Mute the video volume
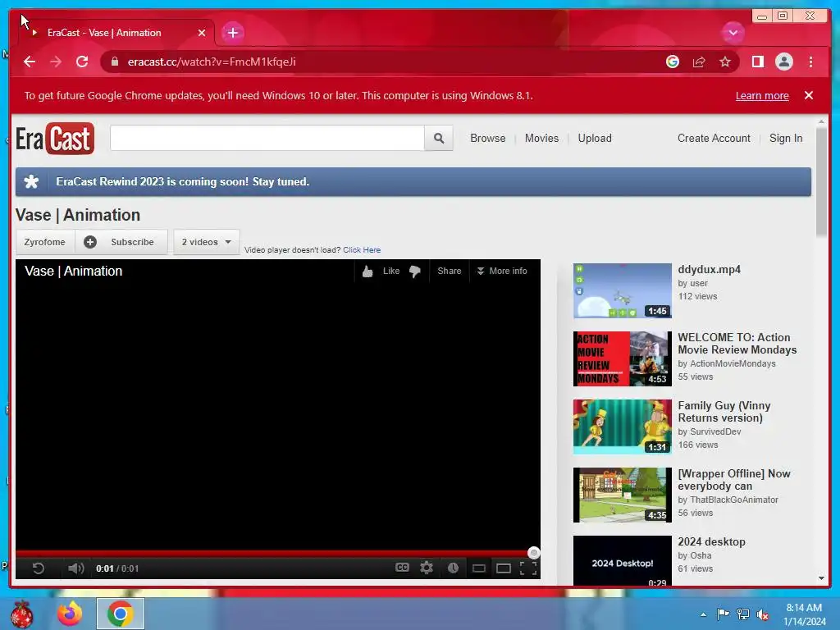This screenshot has width=840, height=630. pos(76,568)
